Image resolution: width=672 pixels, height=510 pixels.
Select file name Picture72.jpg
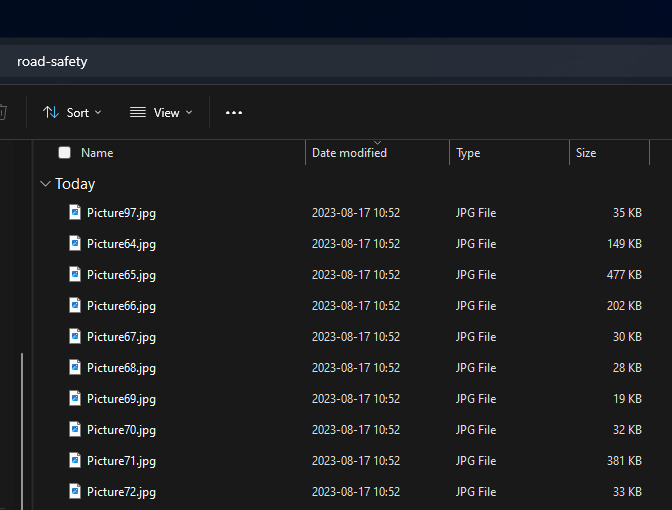(121, 492)
